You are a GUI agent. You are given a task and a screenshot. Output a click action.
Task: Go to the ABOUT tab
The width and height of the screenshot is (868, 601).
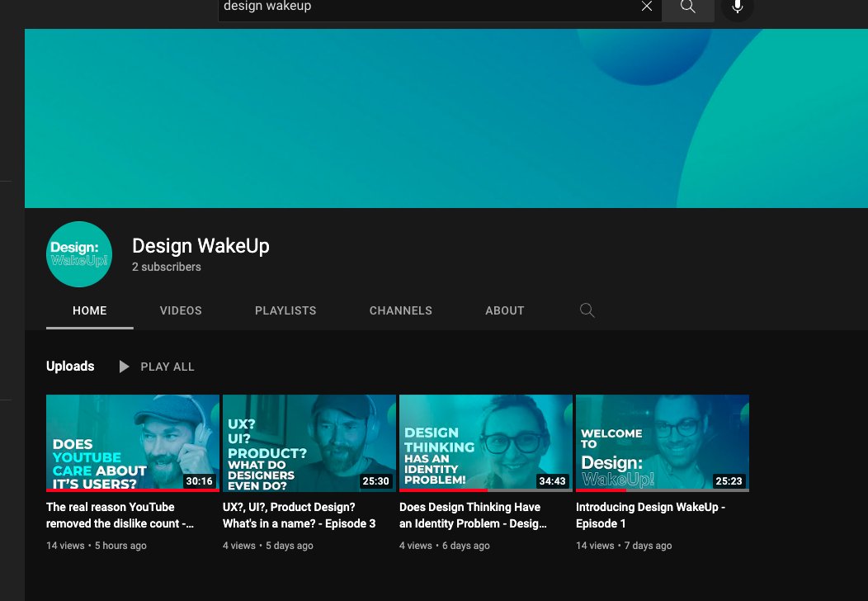(x=505, y=310)
